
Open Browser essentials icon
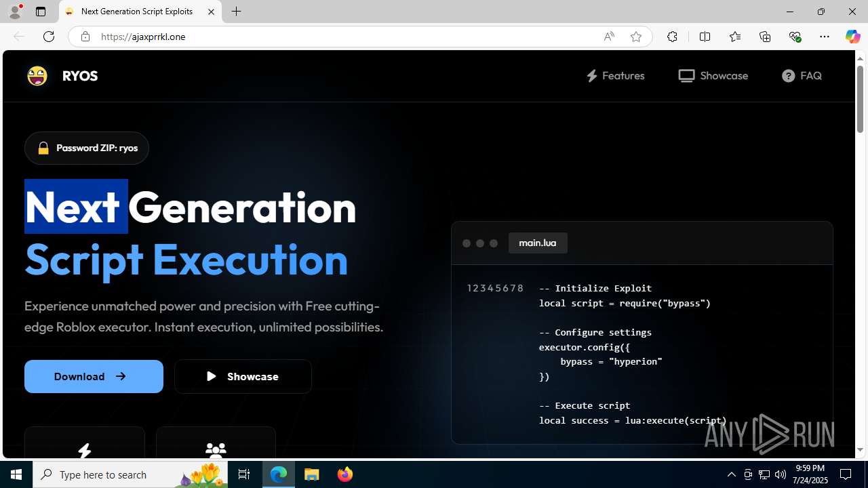pos(795,37)
